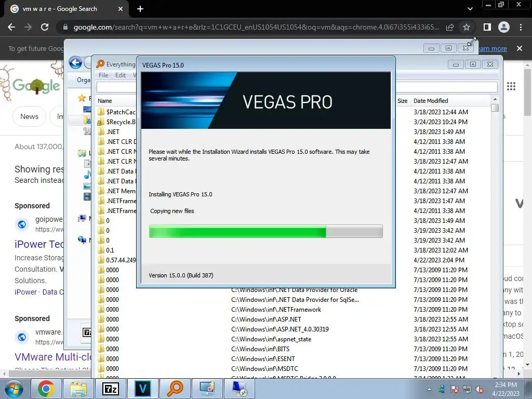Click Explorer back navigation arrow

[75, 63]
